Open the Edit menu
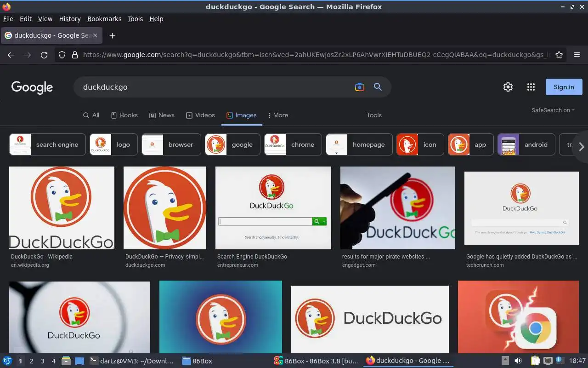Image resolution: width=588 pixels, height=368 pixels. coord(25,19)
